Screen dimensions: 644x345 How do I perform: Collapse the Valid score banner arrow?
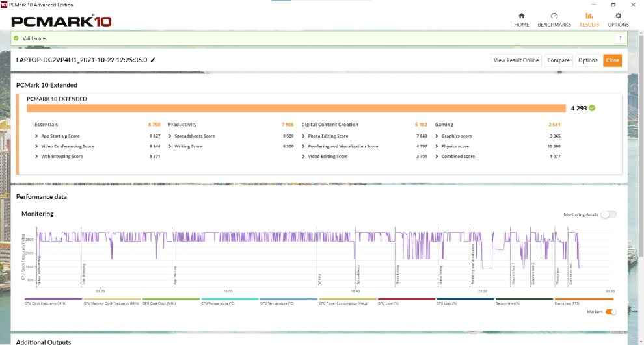(x=620, y=38)
